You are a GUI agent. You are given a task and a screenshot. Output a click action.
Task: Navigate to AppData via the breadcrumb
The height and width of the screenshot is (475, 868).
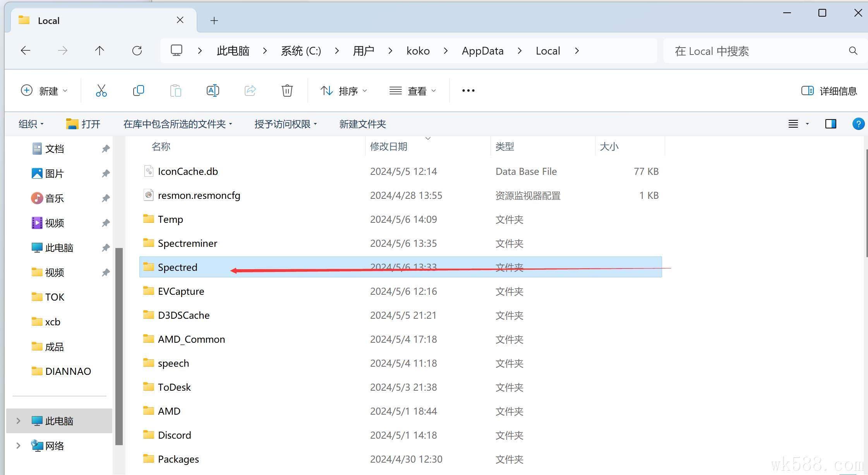[482, 50]
